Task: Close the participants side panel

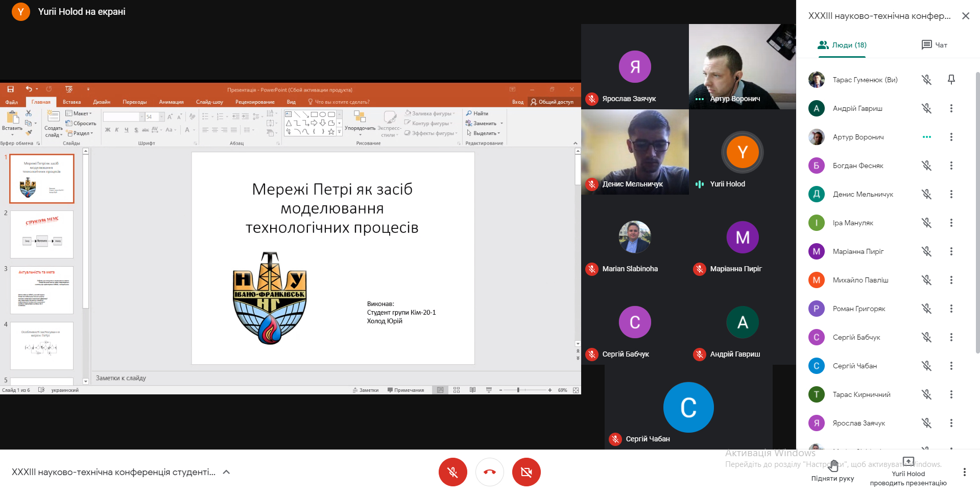Action: (x=965, y=16)
